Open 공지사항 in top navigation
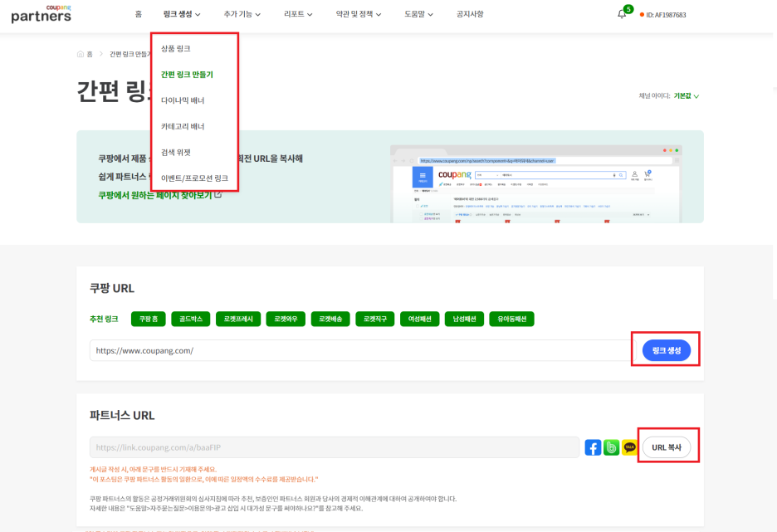Screen dimensions: 777x532 pos(470,14)
